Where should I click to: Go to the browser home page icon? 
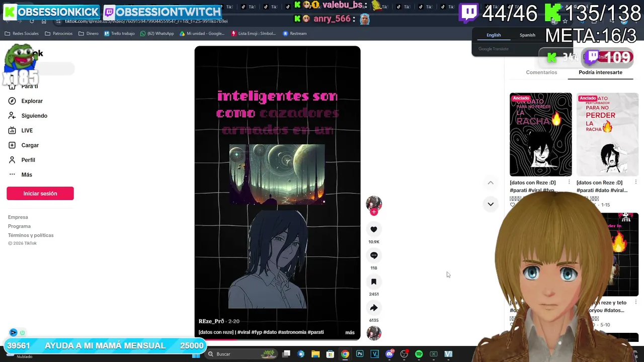44,21
